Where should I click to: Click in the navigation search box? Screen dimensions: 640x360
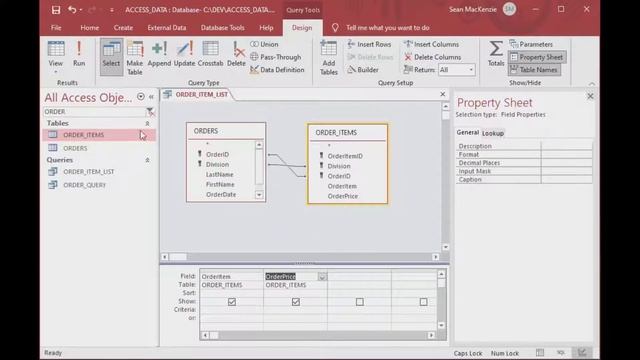(x=94, y=111)
